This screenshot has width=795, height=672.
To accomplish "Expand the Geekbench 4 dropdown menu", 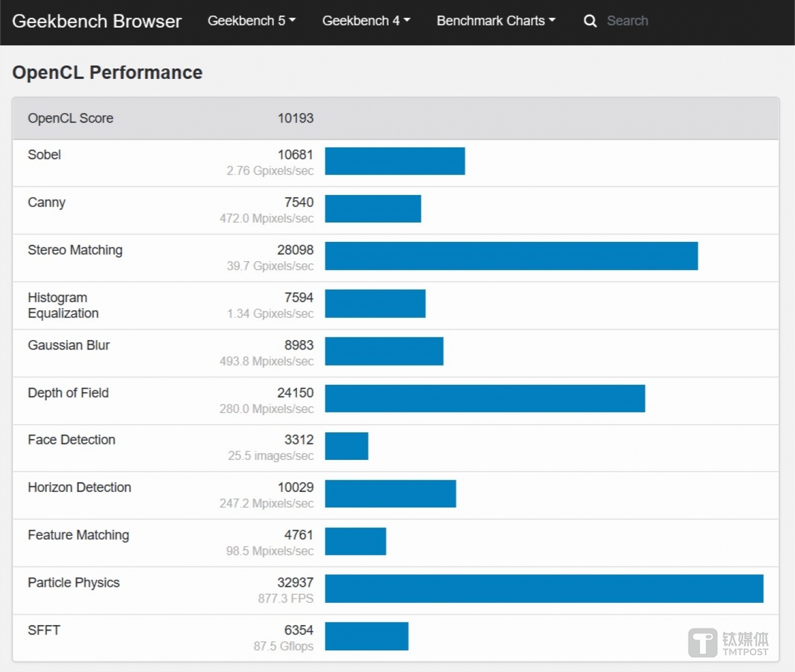I will point(366,21).
